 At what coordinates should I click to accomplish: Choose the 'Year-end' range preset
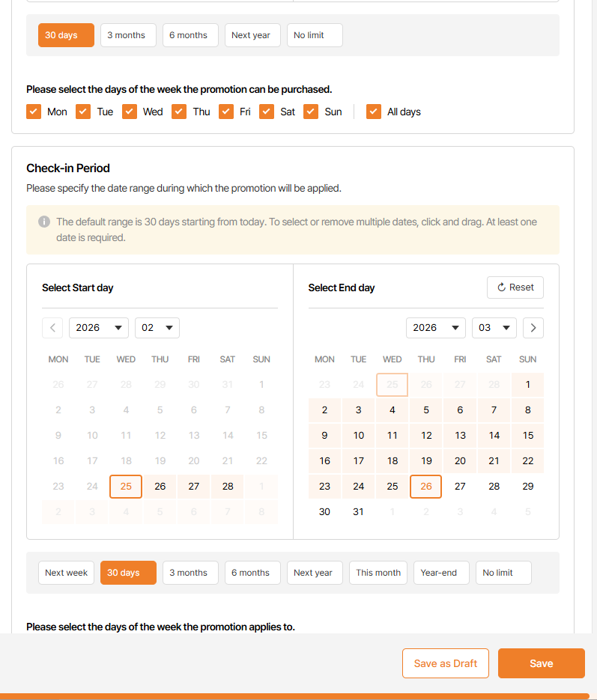[441, 573]
